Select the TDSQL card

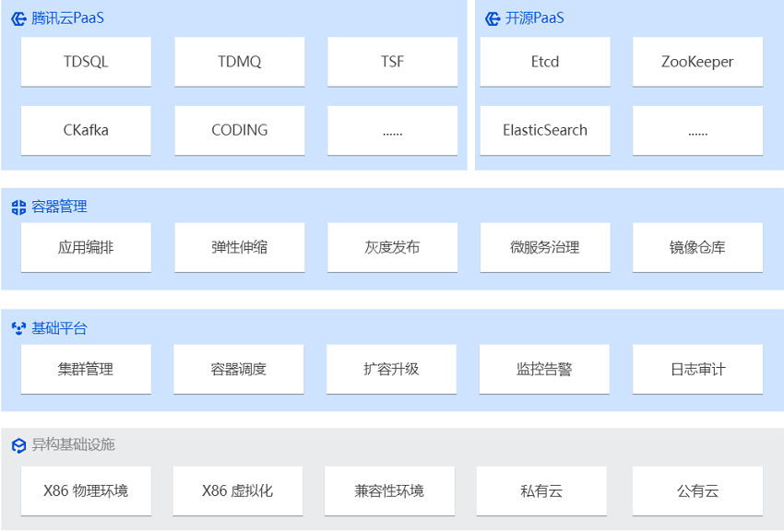point(86,62)
